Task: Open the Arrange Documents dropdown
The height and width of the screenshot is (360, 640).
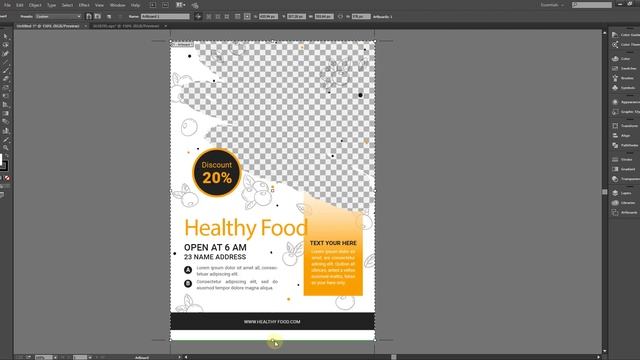Action: click(180, 5)
